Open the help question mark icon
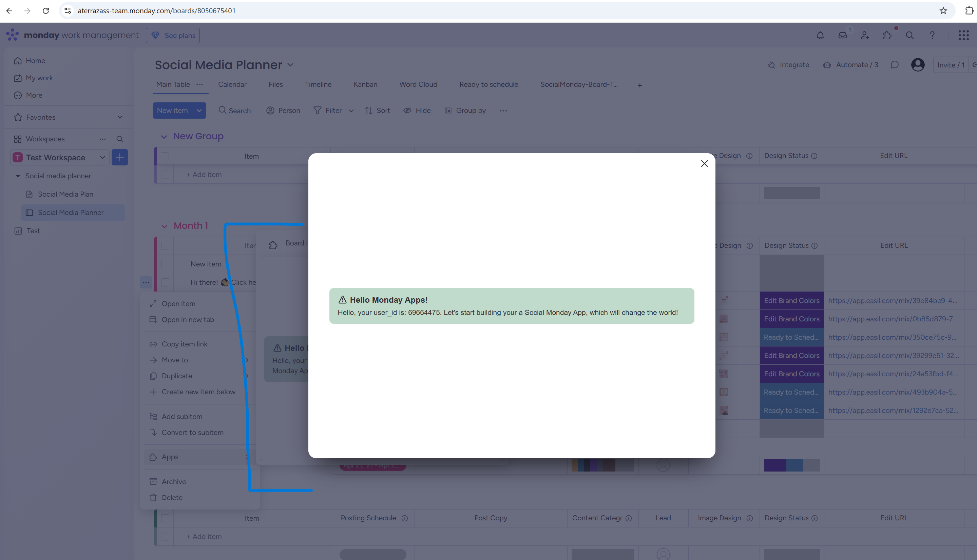Image resolution: width=977 pixels, height=560 pixels. tap(932, 35)
